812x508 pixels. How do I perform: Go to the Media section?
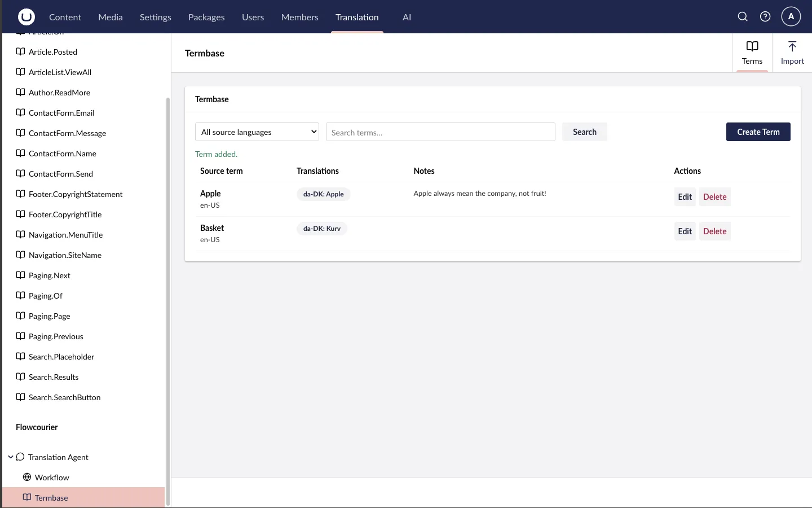[x=111, y=17]
